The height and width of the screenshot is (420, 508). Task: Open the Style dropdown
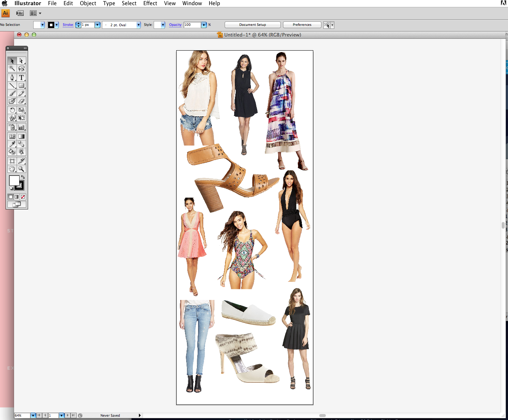click(163, 25)
